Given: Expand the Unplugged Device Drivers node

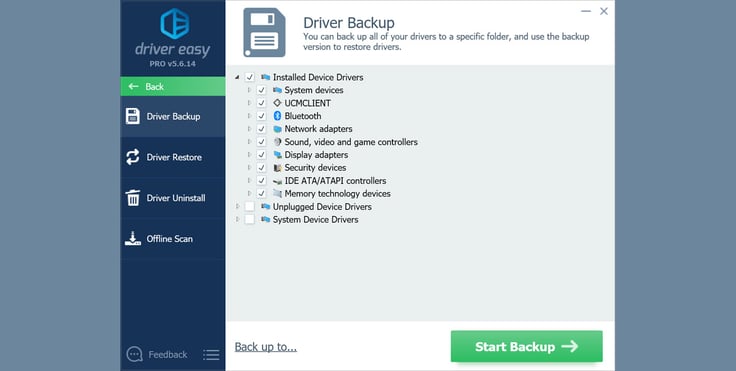Looking at the screenshot, I should pyautogui.click(x=238, y=207).
